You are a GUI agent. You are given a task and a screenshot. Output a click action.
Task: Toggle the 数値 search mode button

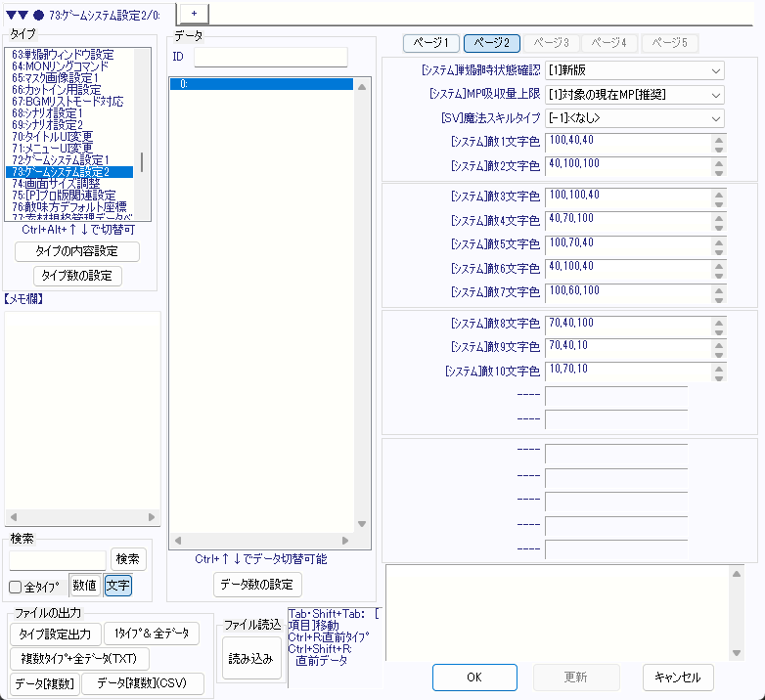coord(85,586)
